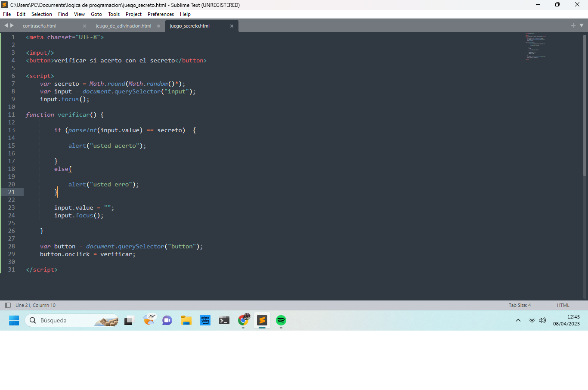Open the Tools menu

click(x=114, y=14)
